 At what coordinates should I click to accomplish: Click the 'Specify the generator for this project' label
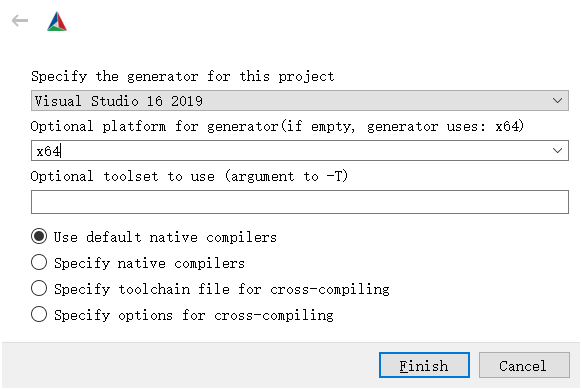pyautogui.click(x=183, y=76)
